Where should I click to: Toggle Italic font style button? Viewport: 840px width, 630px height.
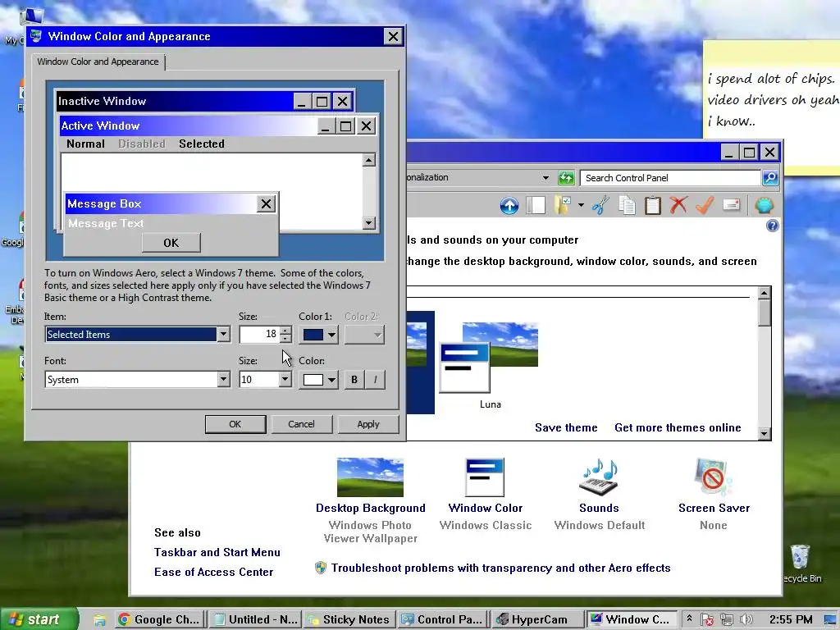pos(375,380)
